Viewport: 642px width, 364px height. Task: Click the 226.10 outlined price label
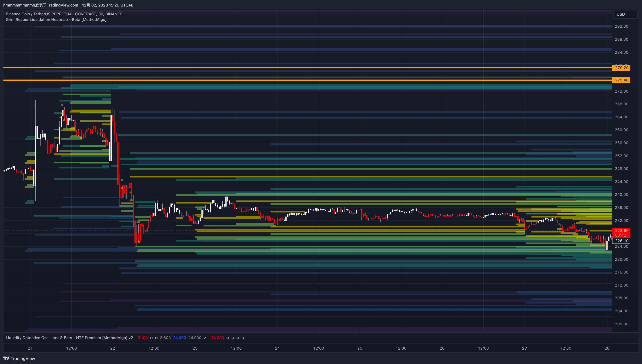[621, 241]
